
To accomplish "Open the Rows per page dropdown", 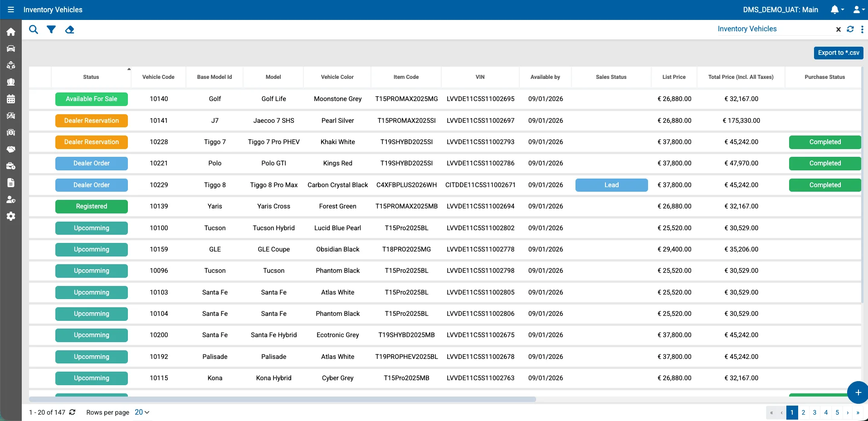I will [142, 412].
